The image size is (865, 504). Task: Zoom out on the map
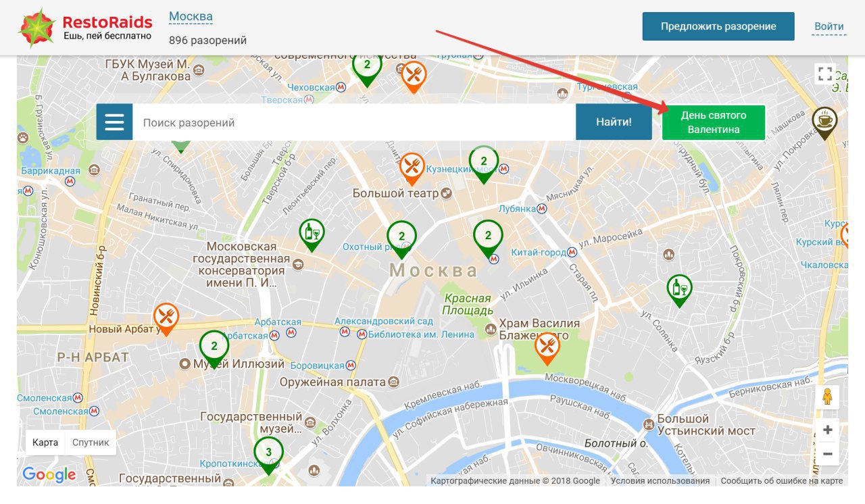[x=827, y=453]
